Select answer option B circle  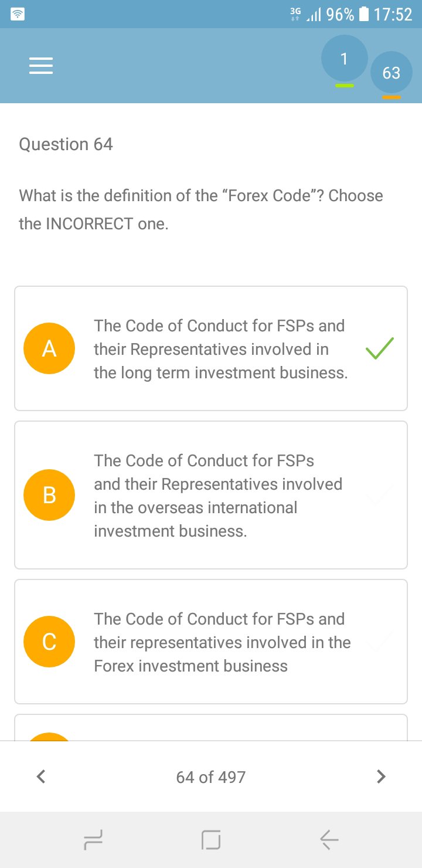coord(49,495)
